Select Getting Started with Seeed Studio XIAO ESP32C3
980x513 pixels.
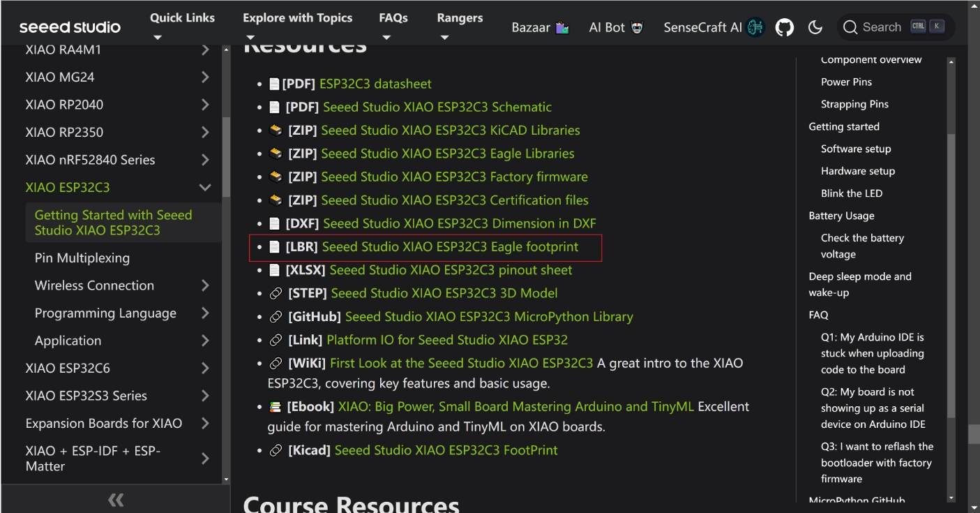pos(123,223)
